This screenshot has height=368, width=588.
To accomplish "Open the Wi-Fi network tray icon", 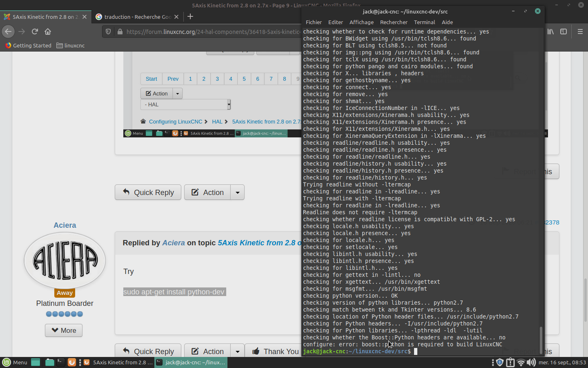I will 521,362.
